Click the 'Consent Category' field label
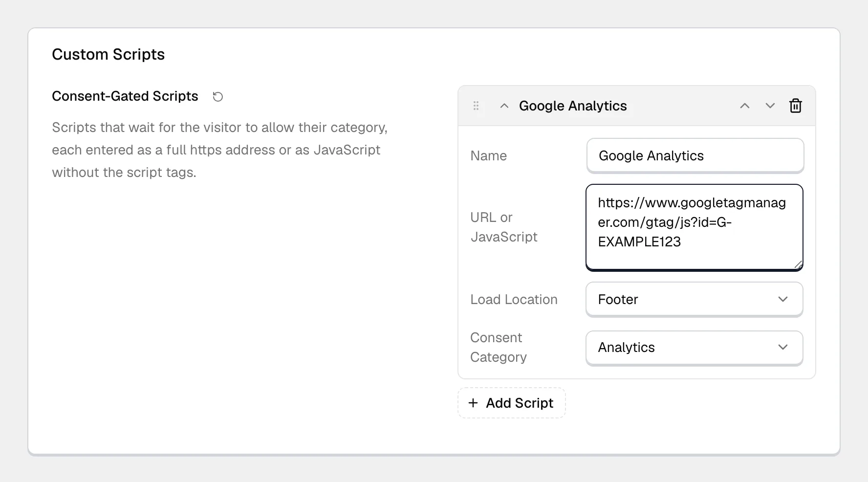This screenshot has height=482, width=868. (499, 347)
